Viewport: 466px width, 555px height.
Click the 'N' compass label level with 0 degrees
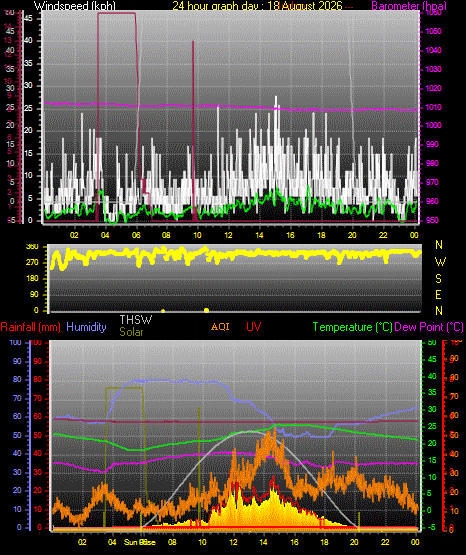pyautogui.click(x=439, y=311)
